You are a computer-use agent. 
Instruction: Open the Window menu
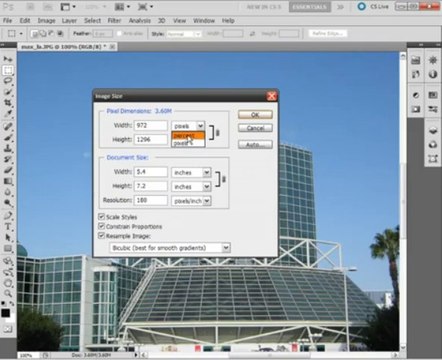pos(204,21)
